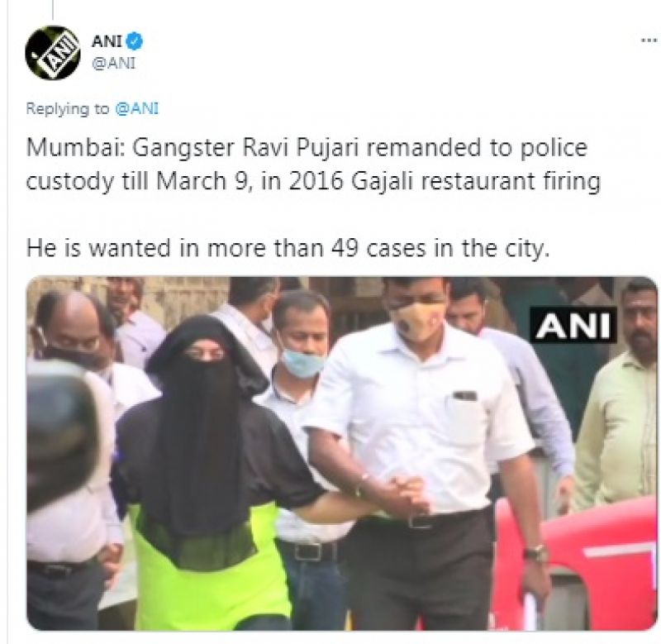Image resolution: width=661 pixels, height=644 pixels.
Task: Open the three-dot more options menu
Action: (649, 41)
